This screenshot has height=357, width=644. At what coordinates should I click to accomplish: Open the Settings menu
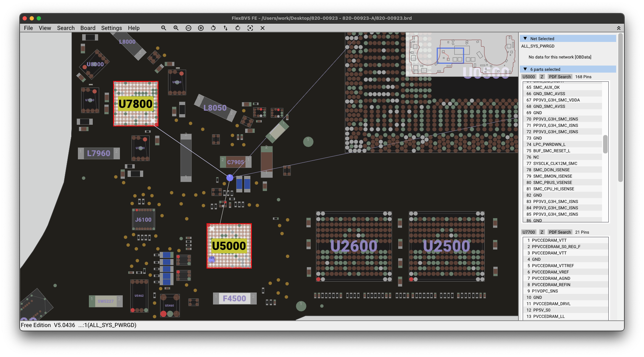pos(111,28)
